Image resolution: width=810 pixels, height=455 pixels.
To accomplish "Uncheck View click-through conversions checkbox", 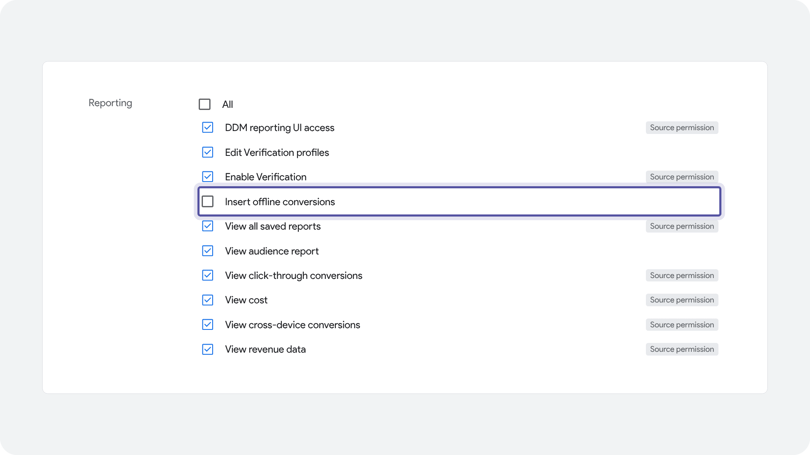I will tap(208, 275).
